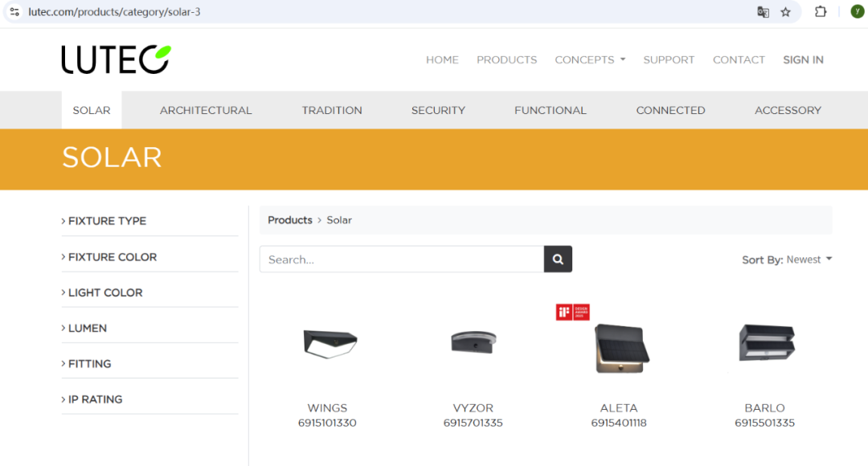868x466 pixels.
Task: Click SIGN IN link
Action: pos(803,59)
